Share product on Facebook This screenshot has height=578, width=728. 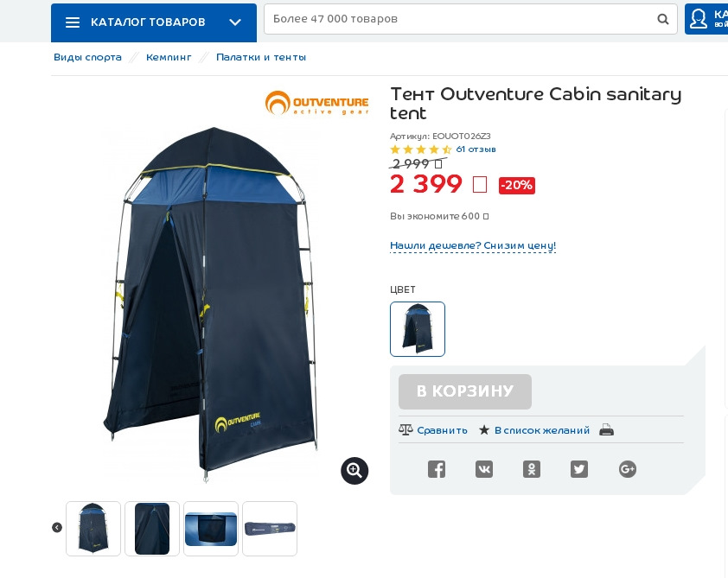point(437,469)
